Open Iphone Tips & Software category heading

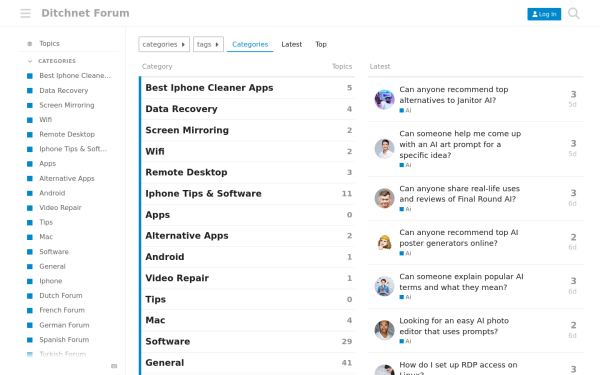pos(203,194)
